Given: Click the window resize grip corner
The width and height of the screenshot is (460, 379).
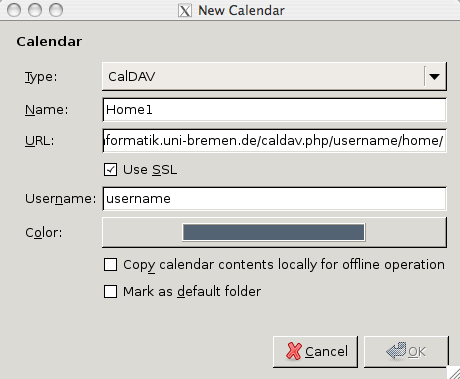Looking at the screenshot, I should (x=453, y=372).
